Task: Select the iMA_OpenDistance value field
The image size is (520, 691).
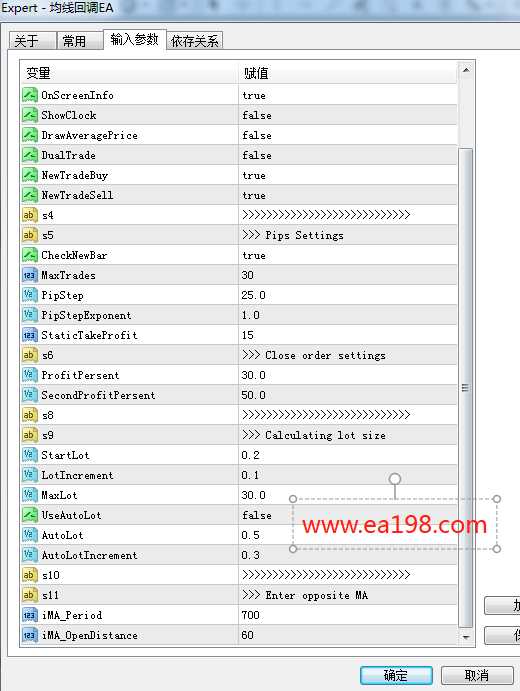Action: [347, 635]
